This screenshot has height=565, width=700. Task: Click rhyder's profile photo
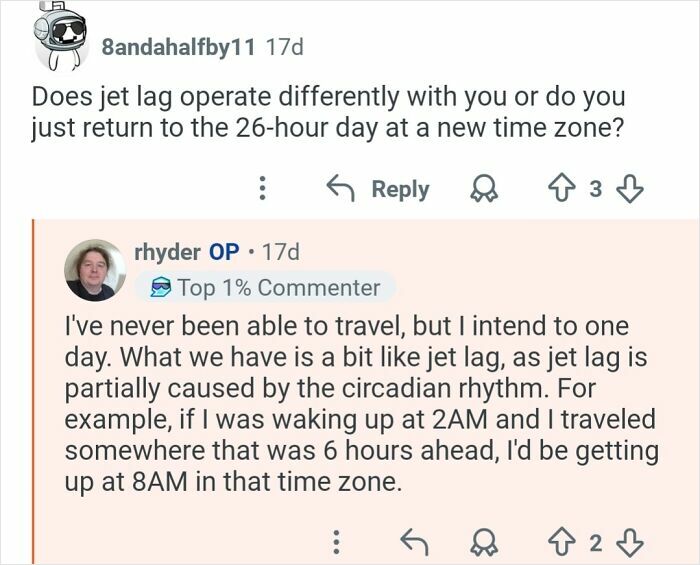point(95,269)
